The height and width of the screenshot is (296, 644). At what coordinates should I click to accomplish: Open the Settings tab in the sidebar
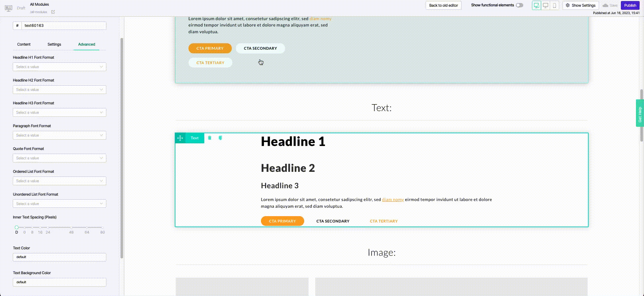point(54,44)
